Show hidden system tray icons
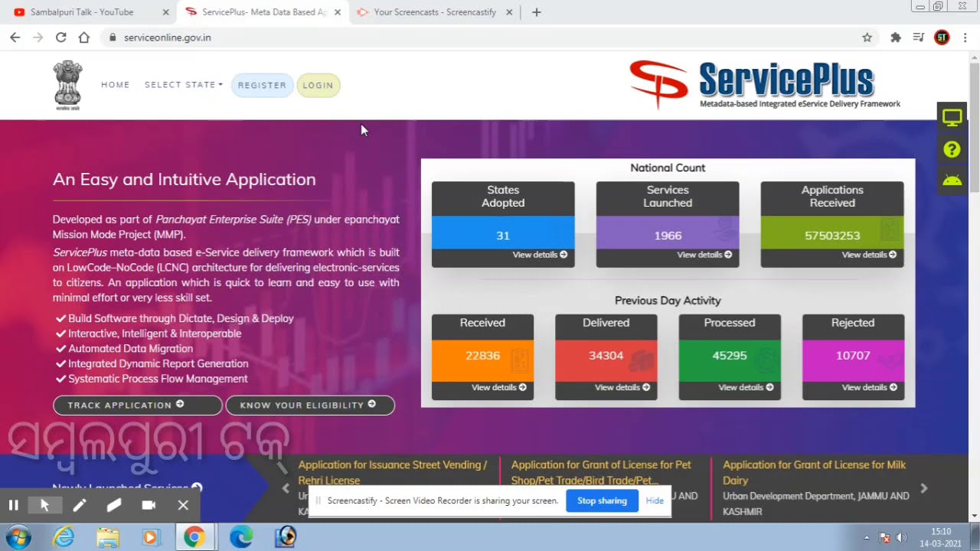Image resolution: width=980 pixels, height=551 pixels. 867,537
